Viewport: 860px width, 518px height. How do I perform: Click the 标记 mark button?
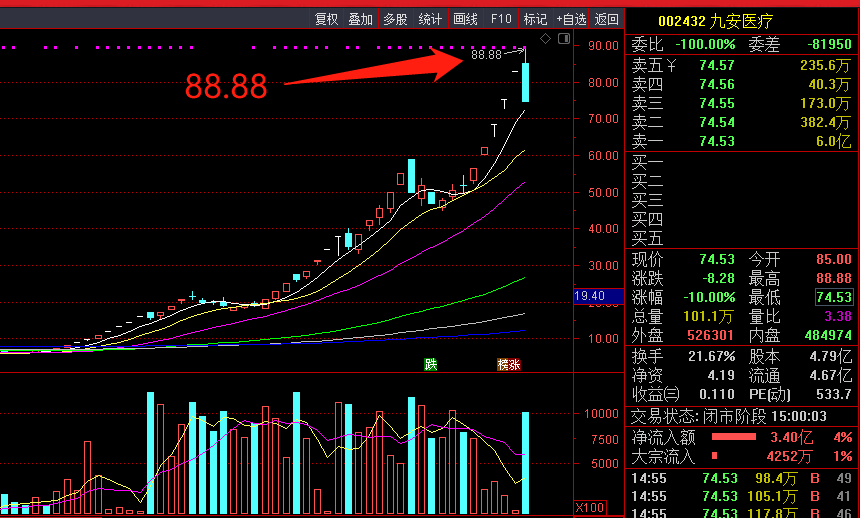pos(535,19)
